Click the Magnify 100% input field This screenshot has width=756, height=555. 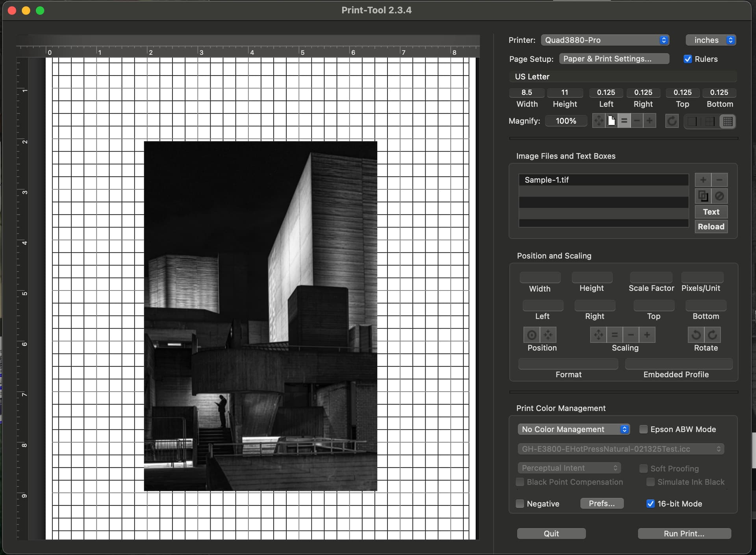(566, 121)
